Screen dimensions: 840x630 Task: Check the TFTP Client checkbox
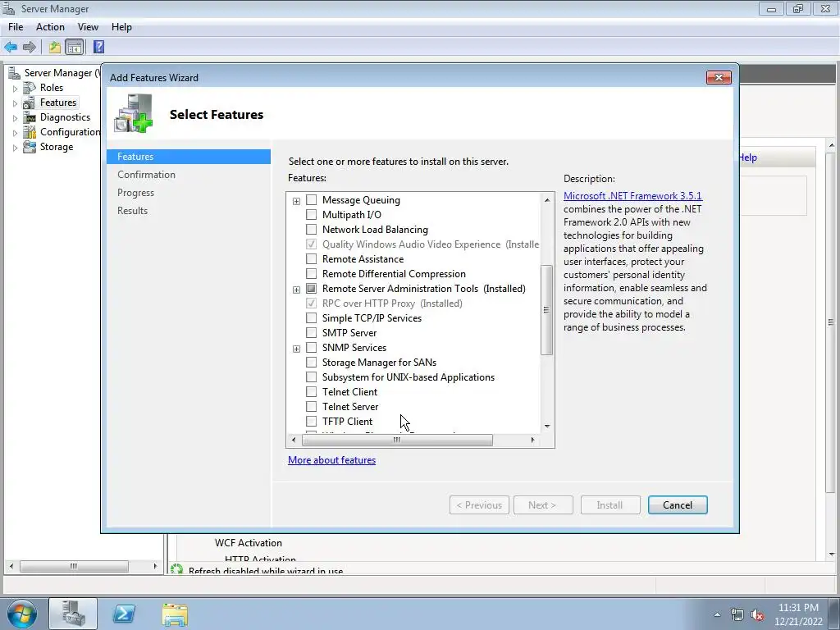pyautogui.click(x=311, y=421)
